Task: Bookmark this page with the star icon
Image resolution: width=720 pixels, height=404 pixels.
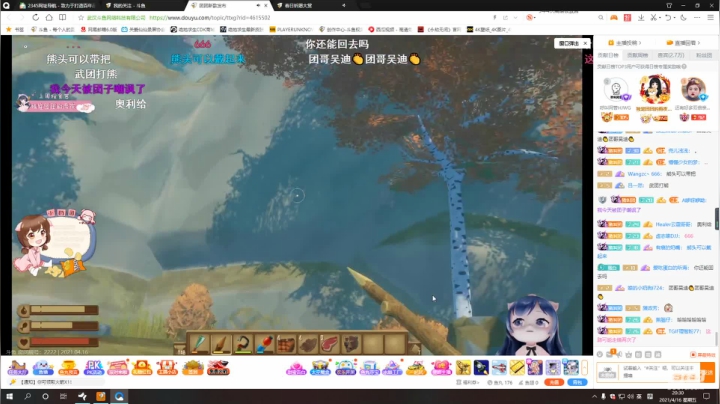Action: coord(81,17)
